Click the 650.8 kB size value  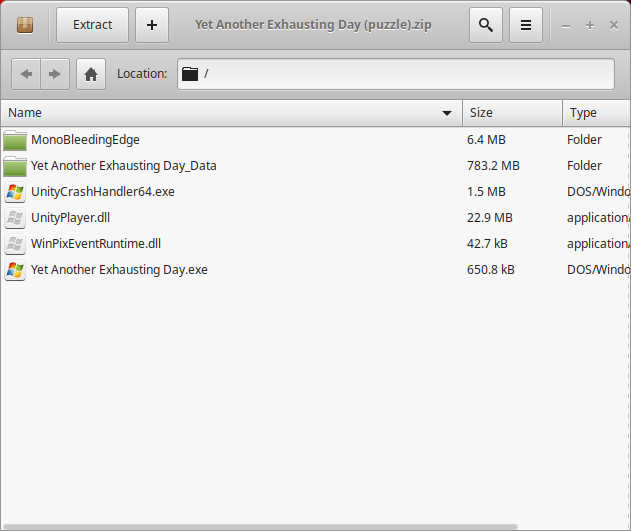pos(491,270)
